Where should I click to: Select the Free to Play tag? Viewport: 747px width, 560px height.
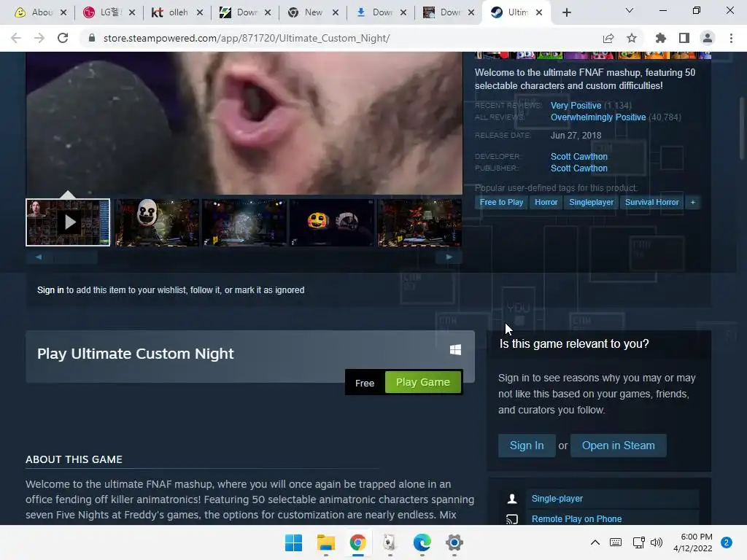[501, 203]
